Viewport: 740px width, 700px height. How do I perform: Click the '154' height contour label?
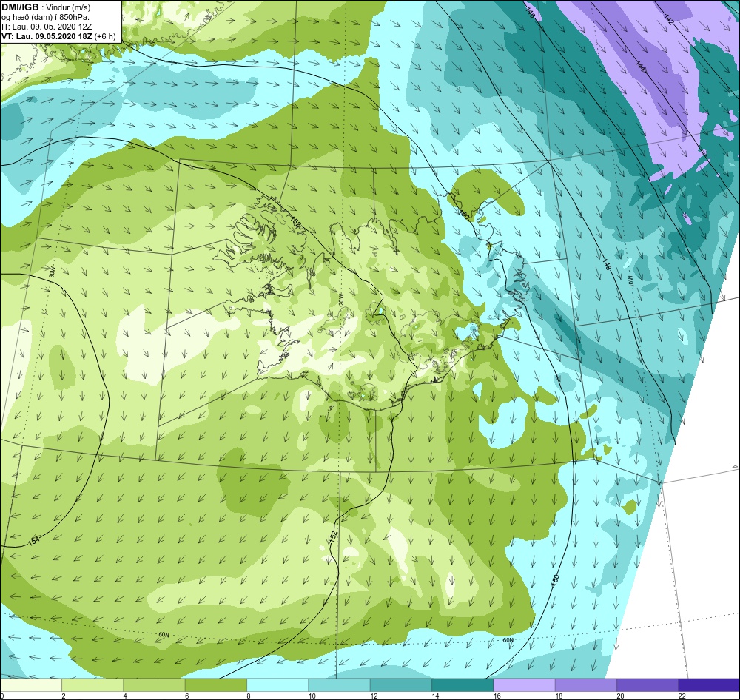pos(34,541)
